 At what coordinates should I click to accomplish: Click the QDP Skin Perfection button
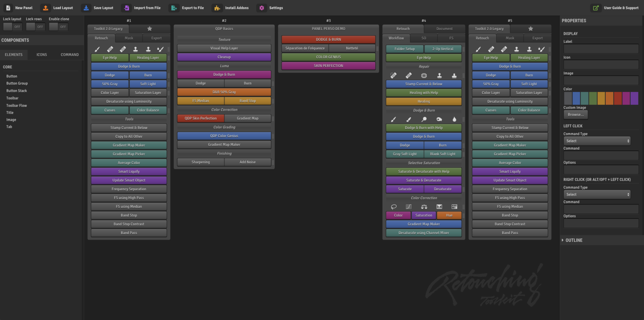coord(200,118)
